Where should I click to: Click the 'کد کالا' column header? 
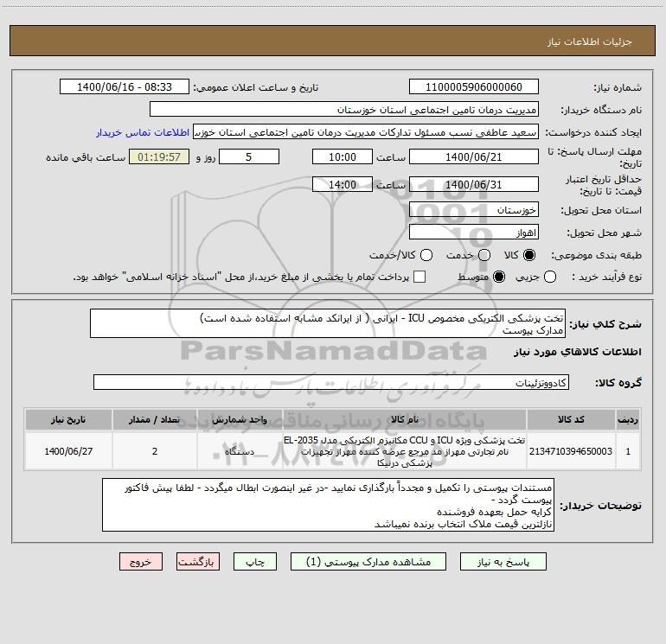[571, 419]
